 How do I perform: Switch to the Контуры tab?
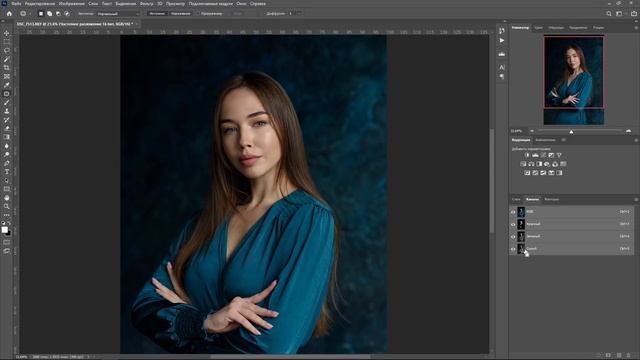[x=551, y=200]
